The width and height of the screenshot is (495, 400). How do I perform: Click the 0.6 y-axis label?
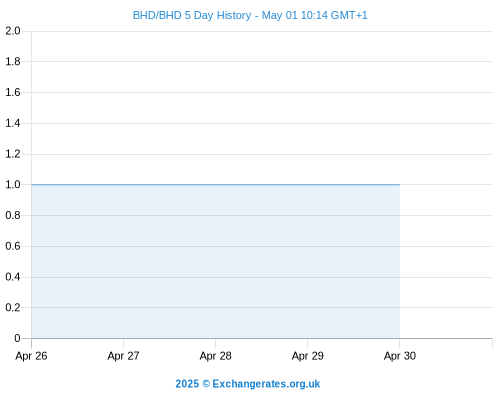(13, 246)
